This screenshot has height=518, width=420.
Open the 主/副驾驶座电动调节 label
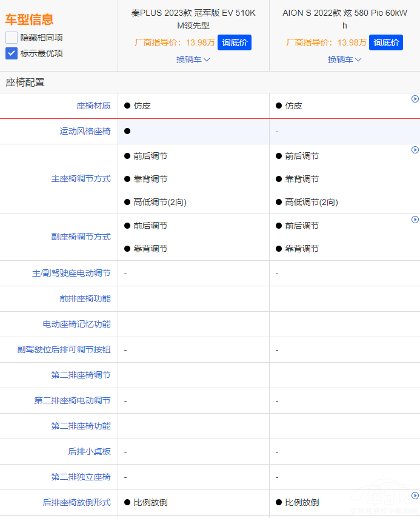pos(71,274)
